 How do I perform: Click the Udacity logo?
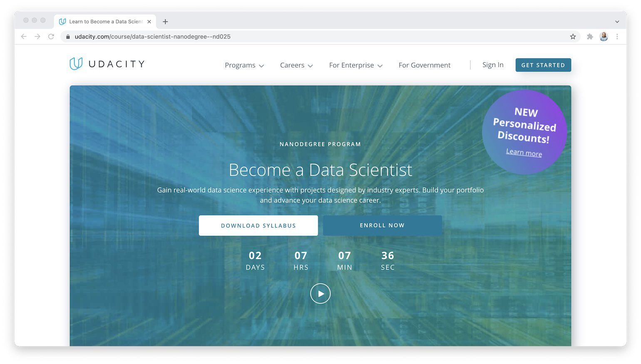click(x=107, y=63)
